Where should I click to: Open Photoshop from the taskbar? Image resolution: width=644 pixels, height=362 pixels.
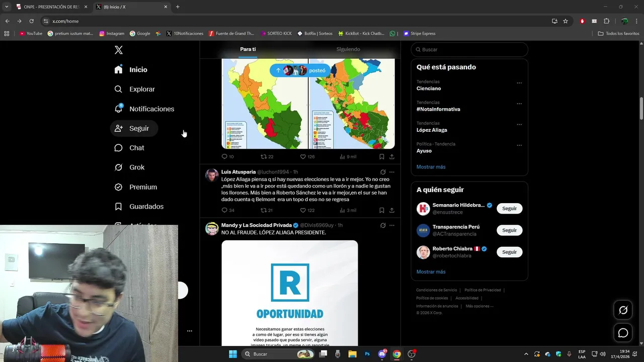tap(367, 354)
